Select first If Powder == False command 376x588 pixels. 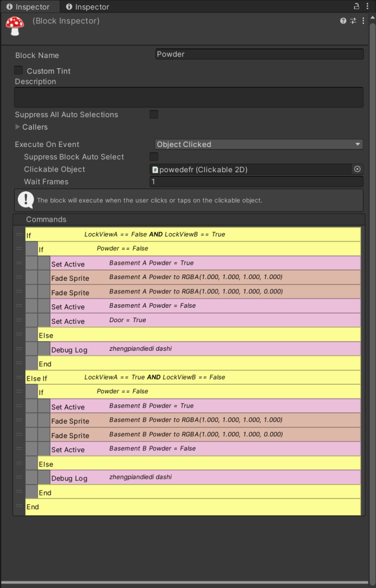[x=199, y=249]
